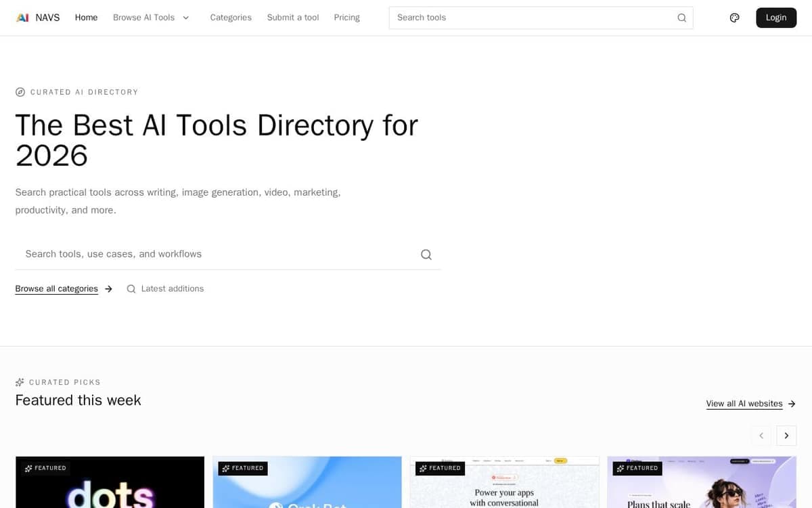Click the hero search magnifier icon
The image size is (812, 508).
click(x=426, y=255)
